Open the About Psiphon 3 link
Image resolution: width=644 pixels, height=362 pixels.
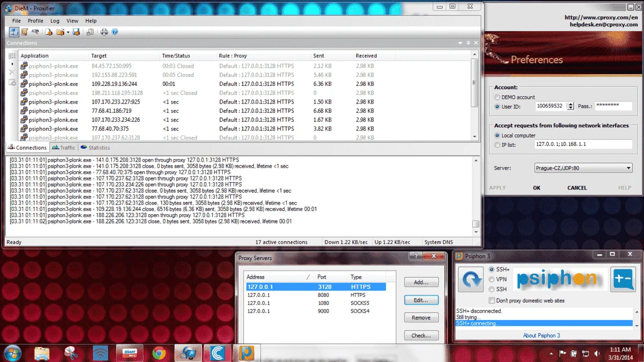click(x=541, y=336)
